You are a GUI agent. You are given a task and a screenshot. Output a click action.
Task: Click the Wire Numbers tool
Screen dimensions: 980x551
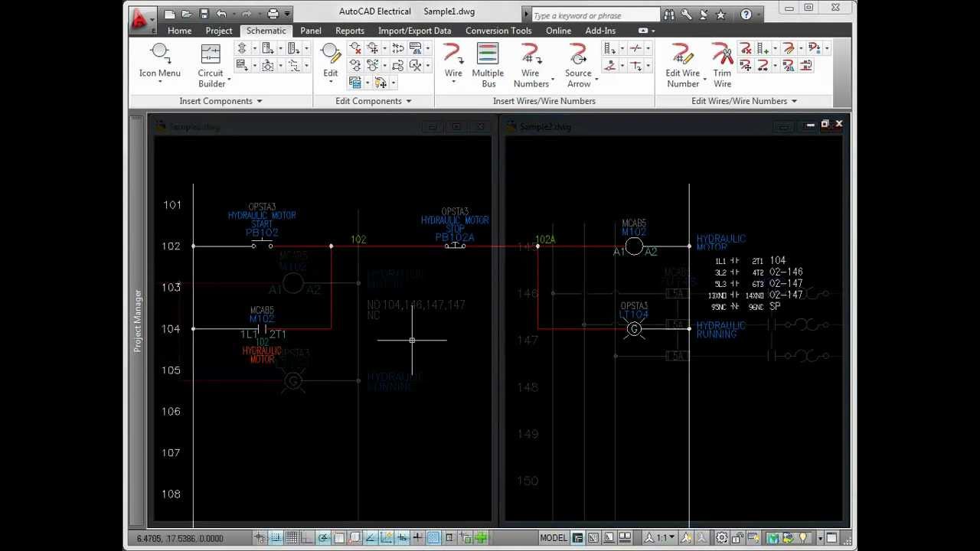[531, 64]
